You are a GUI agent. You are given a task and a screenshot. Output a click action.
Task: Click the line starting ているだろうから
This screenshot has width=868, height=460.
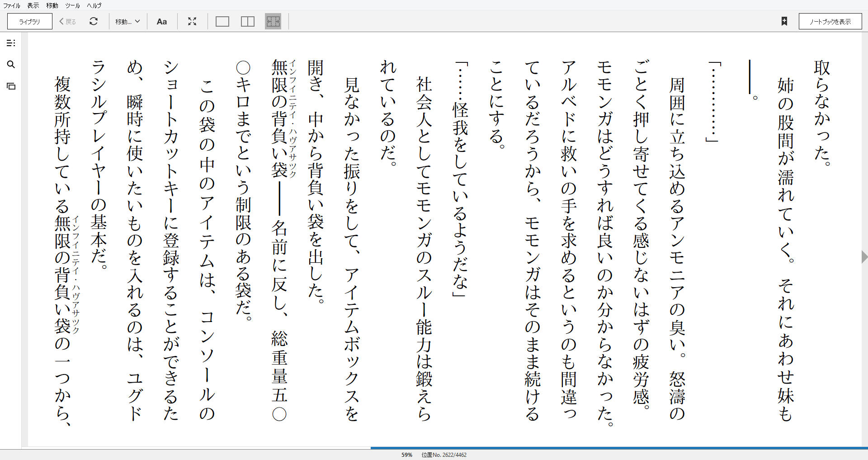point(533,240)
